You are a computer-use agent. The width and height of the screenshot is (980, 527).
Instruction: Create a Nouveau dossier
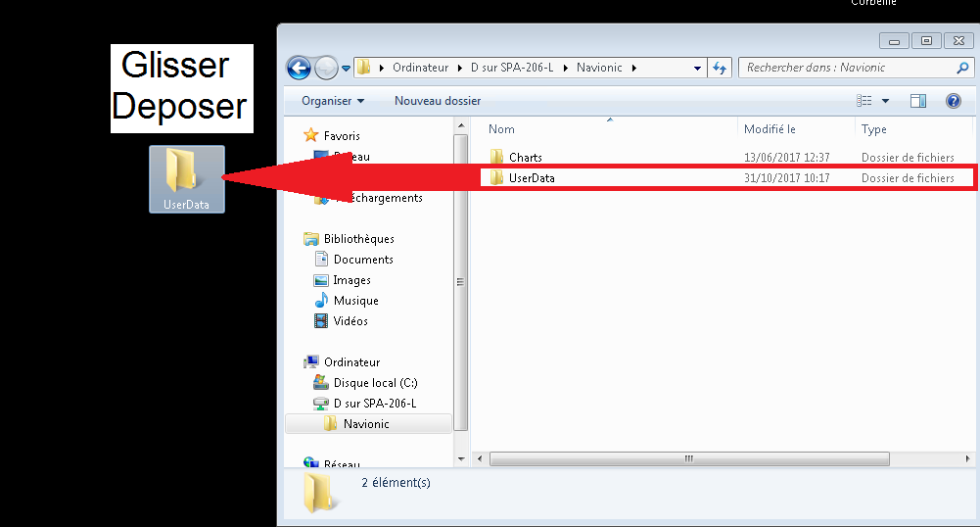438,101
